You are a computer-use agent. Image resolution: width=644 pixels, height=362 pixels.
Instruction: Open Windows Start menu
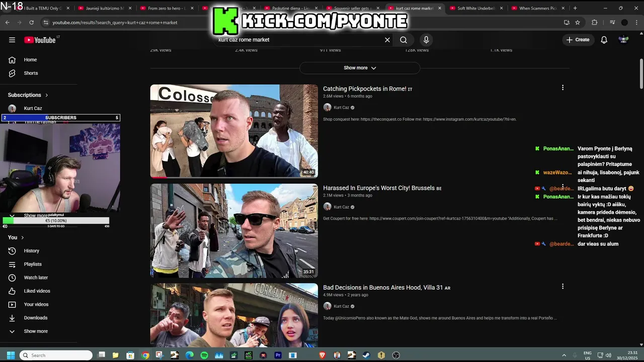(11, 355)
